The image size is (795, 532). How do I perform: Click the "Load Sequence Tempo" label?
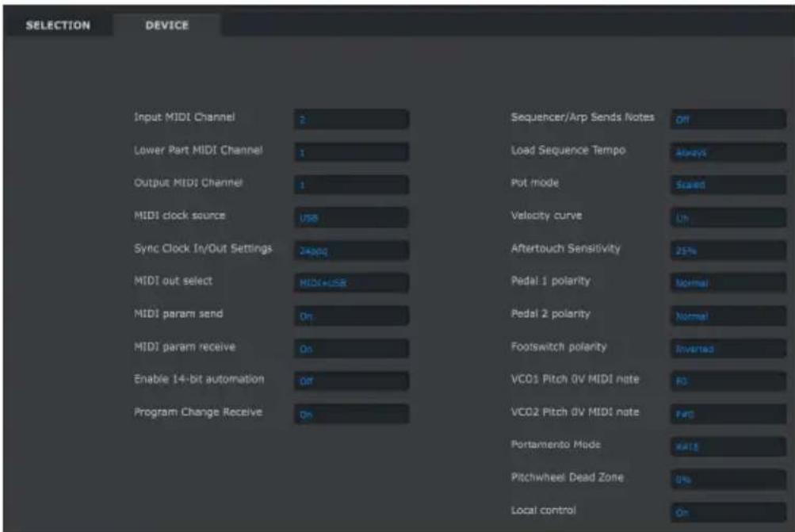[x=568, y=150]
